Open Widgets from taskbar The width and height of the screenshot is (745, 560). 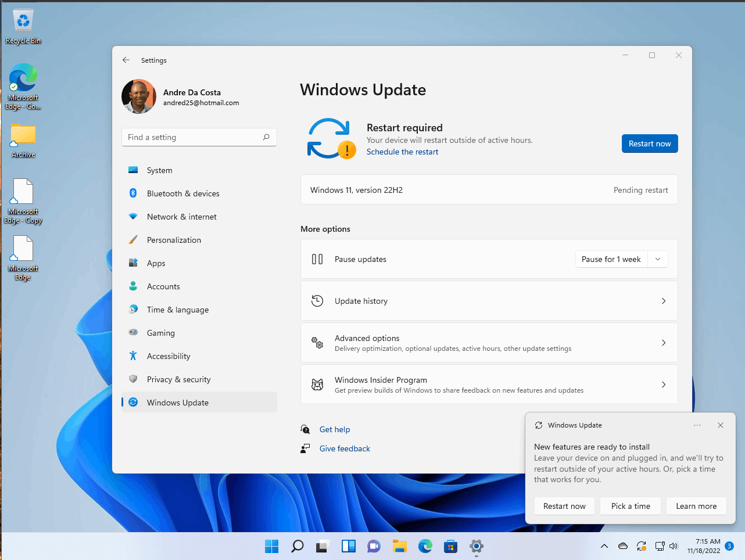(348, 546)
